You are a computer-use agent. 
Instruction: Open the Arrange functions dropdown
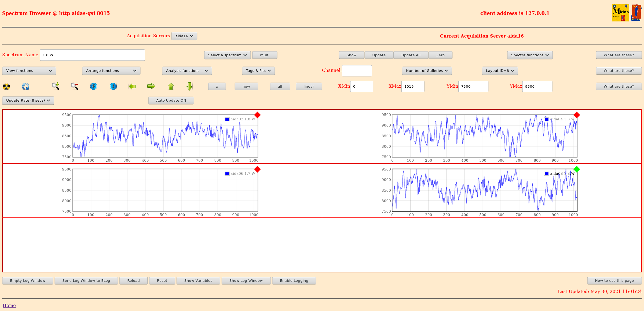[x=111, y=71]
